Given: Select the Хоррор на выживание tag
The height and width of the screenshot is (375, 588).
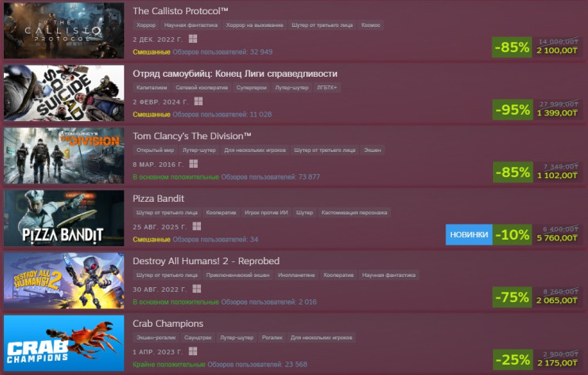Looking at the screenshot, I should 255,25.
